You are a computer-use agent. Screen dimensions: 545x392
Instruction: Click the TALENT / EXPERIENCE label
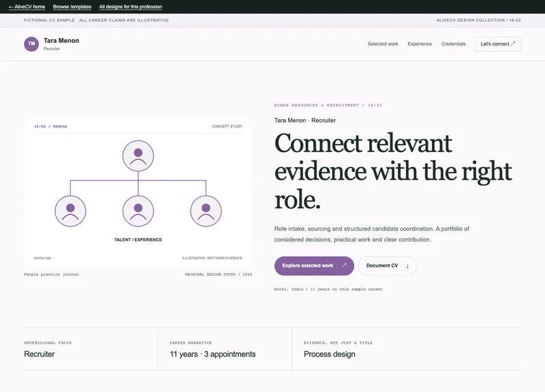coord(138,240)
